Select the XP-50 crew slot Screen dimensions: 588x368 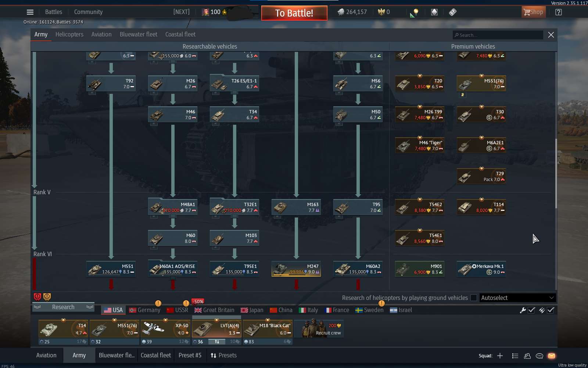(165, 329)
